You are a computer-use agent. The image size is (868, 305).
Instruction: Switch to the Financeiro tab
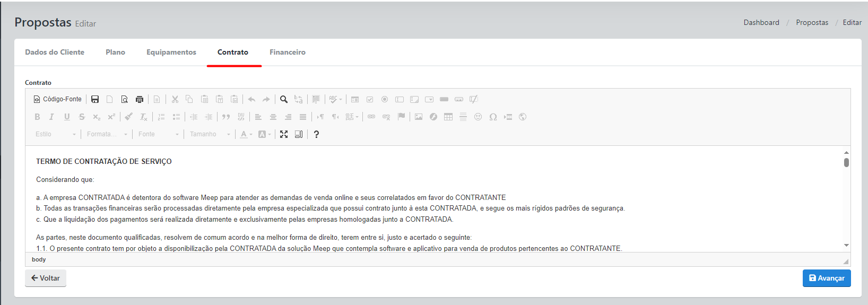coord(287,52)
